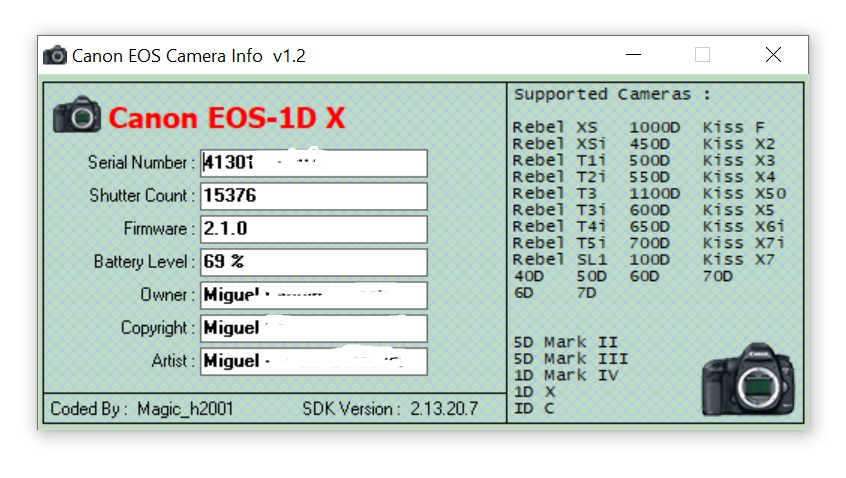Click the Firmware label
This screenshot has height=478, width=846.
point(159,229)
